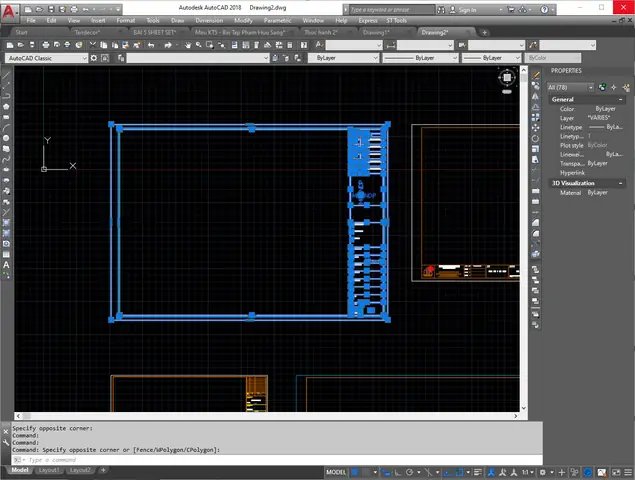
Task: Click the horizontal scrollbar right arrow
Action: click(516, 416)
